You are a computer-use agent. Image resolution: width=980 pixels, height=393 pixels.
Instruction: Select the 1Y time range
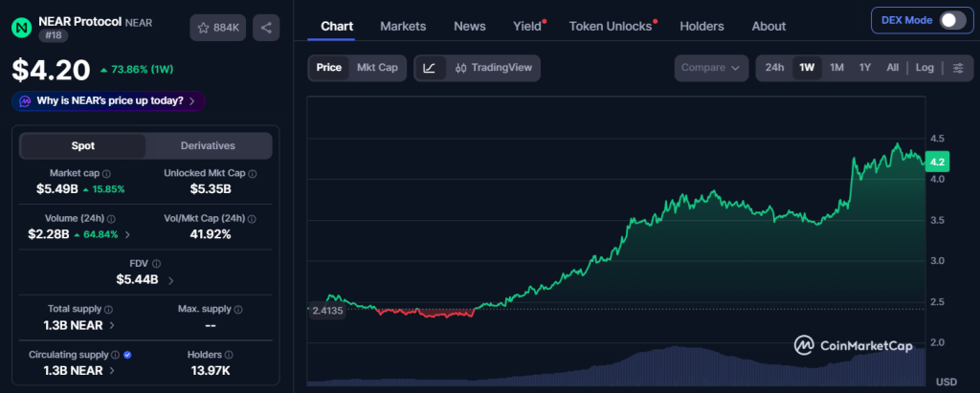coord(865,68)
